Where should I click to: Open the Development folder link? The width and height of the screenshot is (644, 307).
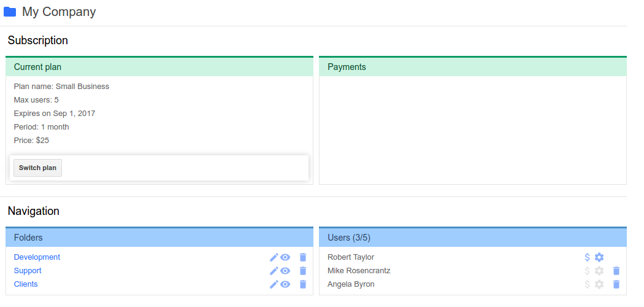pyautogui.click(x=37, y=257)
